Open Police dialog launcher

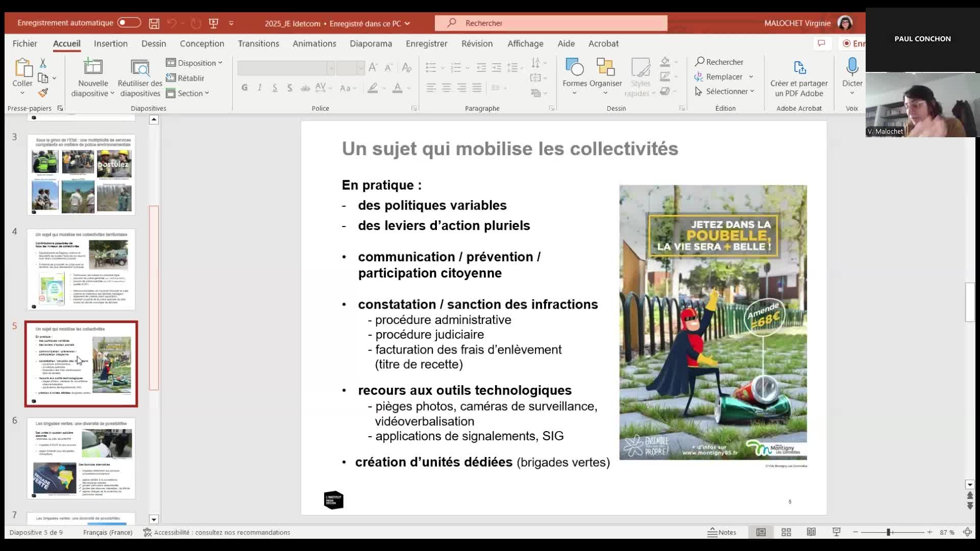(414, 108)
